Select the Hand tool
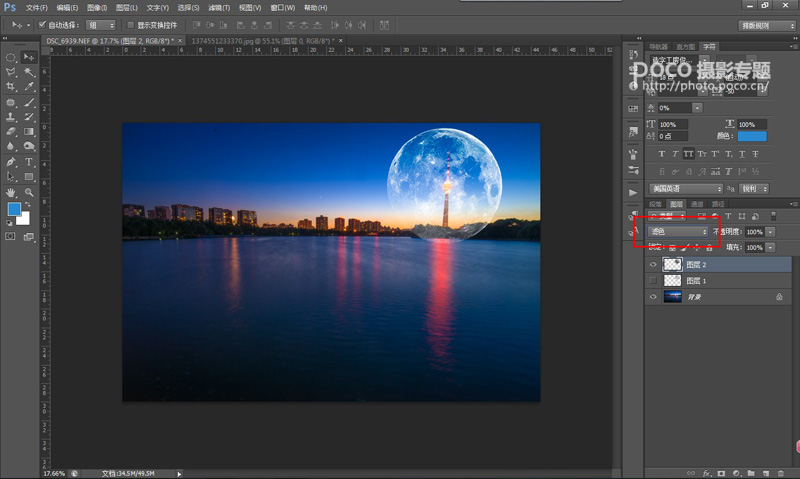This screenshot has height=479, width=800. [10, 192]
